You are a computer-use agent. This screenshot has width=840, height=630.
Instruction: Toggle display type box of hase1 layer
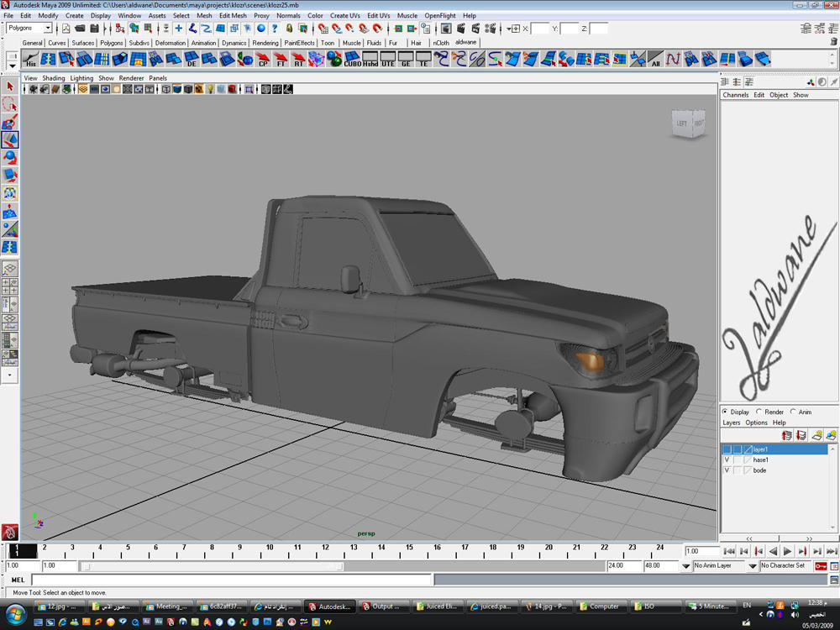pyautogui.click(x=738, y=459)
